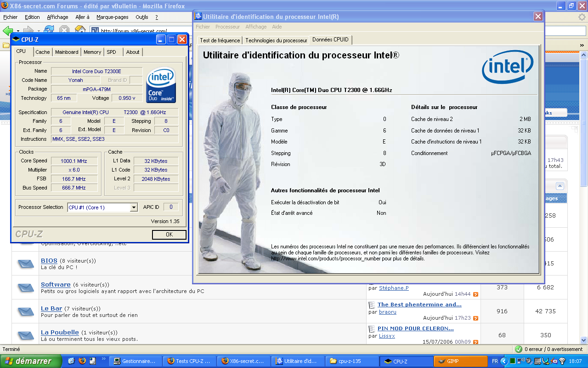Open the Outils menu in Firefox

point(142,17)
